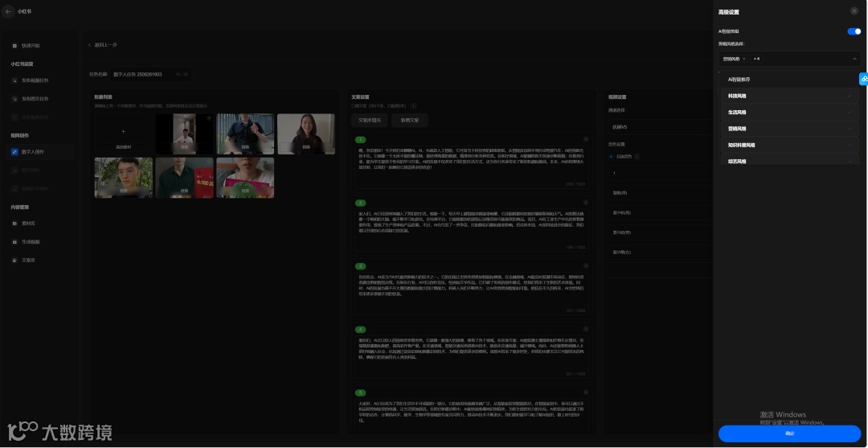Viewport: 868px width, 448px height.
Task: Click the +4 tag in style selector
Action: [756, 58]
